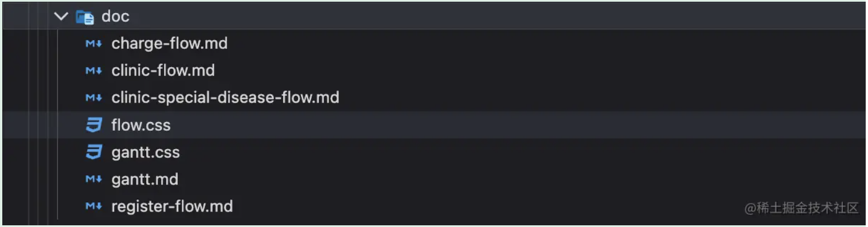This screenshot has height=227, width=868.
Task: Select the doc folder name
Action: pos(115,17)
